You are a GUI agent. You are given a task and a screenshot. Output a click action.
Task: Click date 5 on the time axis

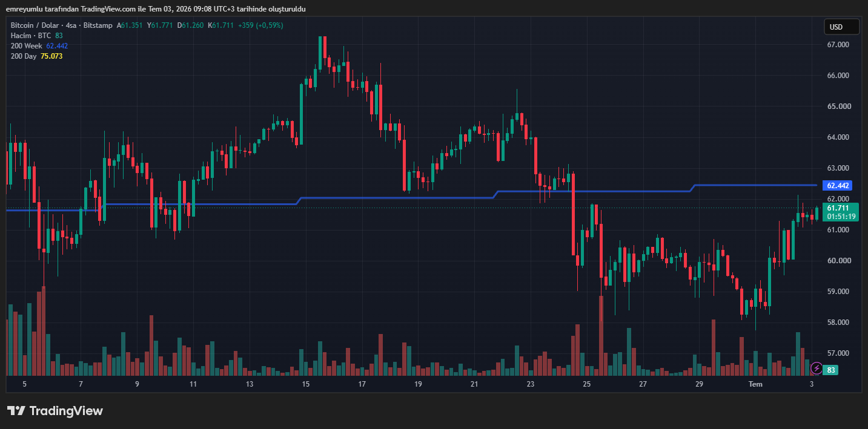click(x=24, y=384)
